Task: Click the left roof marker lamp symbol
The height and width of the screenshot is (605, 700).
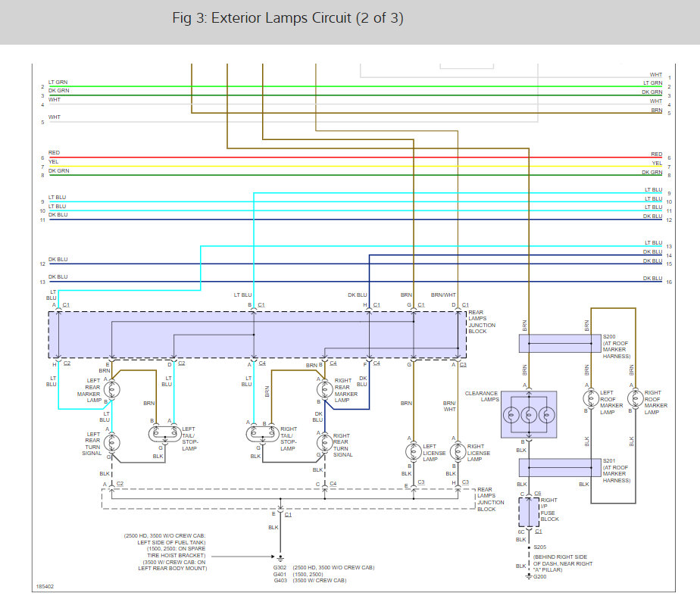Action: (x=588, y=399)
